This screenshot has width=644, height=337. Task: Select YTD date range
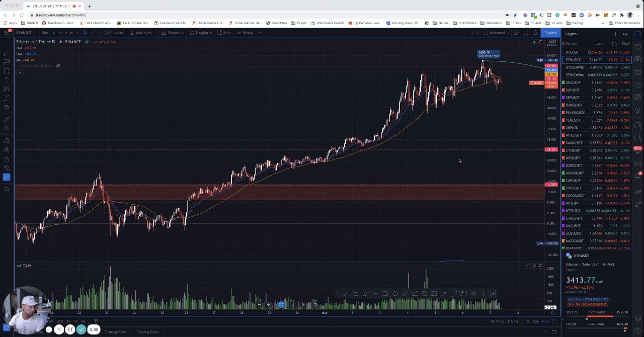60,321
